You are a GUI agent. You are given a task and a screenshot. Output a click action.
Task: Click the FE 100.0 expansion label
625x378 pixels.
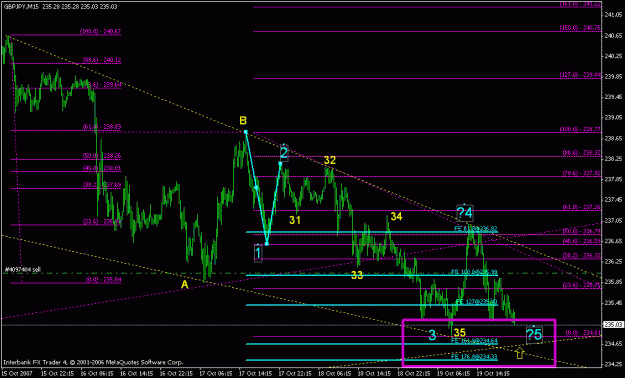coord(474,272)
